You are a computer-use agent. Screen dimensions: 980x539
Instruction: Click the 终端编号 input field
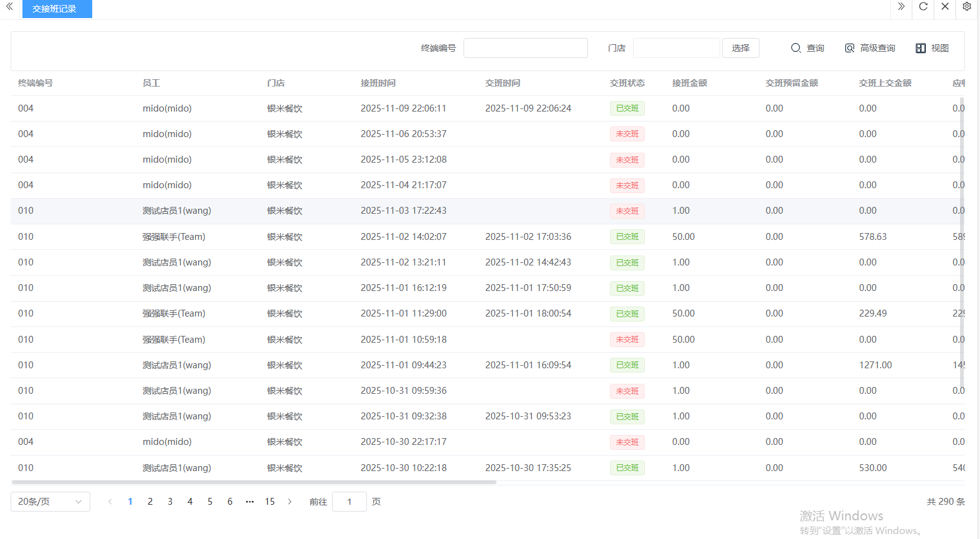click(x=525, y=48)
